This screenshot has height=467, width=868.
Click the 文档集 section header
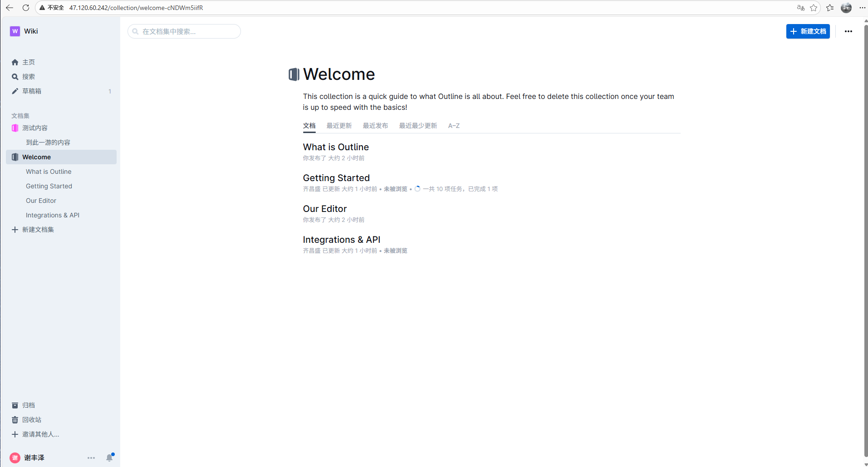pyautogui.click(x=20, y=116)
